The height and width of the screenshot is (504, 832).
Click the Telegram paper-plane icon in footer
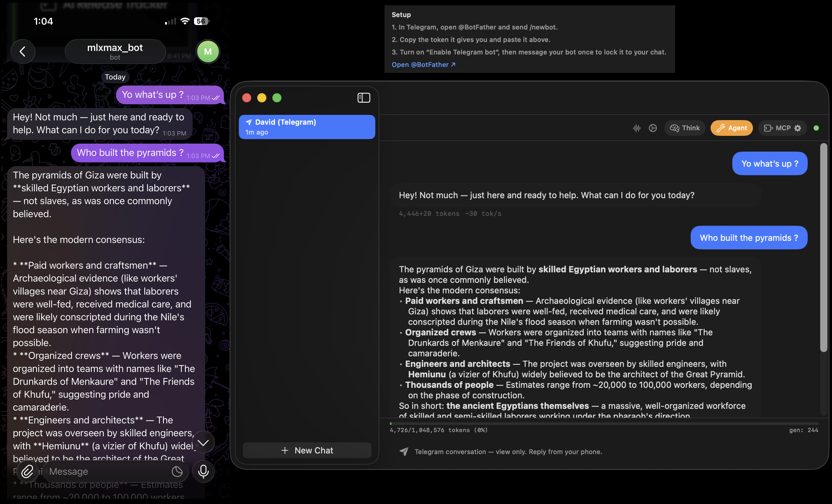click(404, 451)
